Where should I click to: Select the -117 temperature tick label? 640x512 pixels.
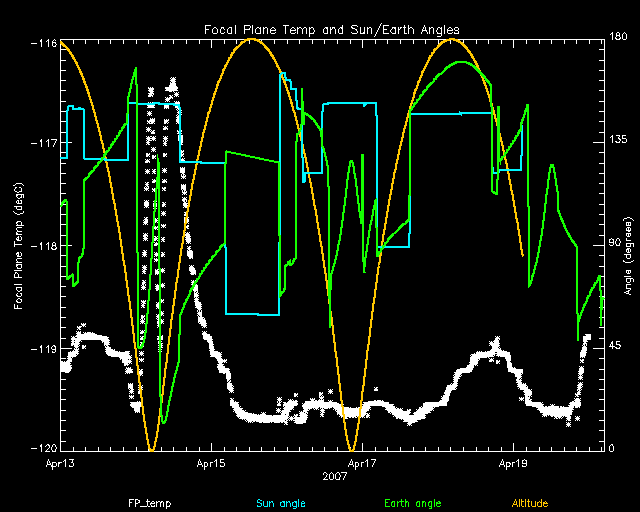pos(43,142)
